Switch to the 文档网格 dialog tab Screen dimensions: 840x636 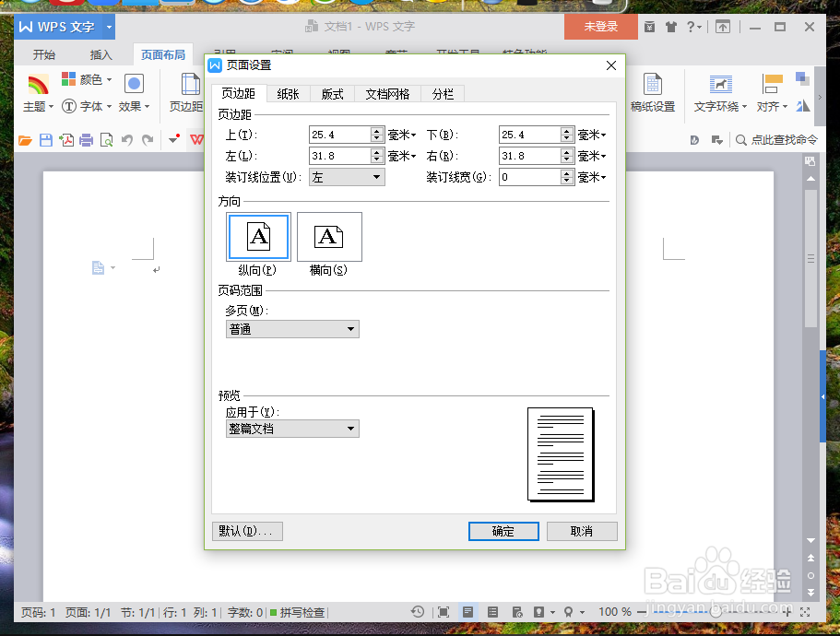click(387, 94)
